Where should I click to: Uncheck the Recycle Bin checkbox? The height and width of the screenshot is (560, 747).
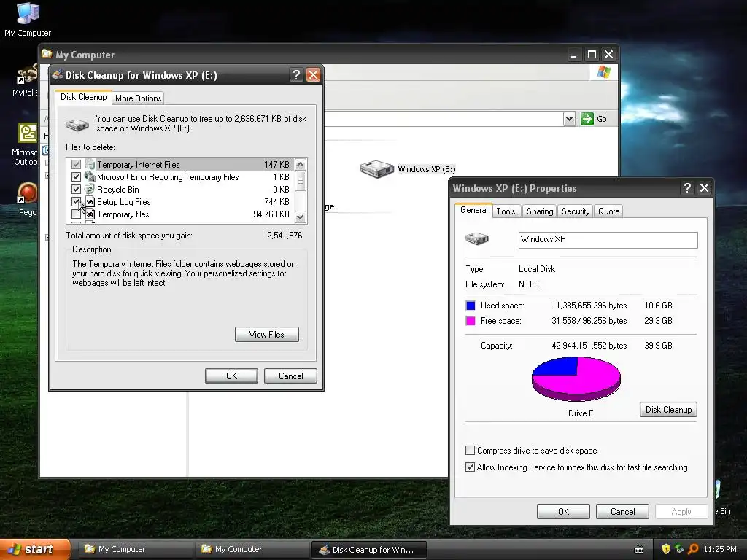click(76, 189)
